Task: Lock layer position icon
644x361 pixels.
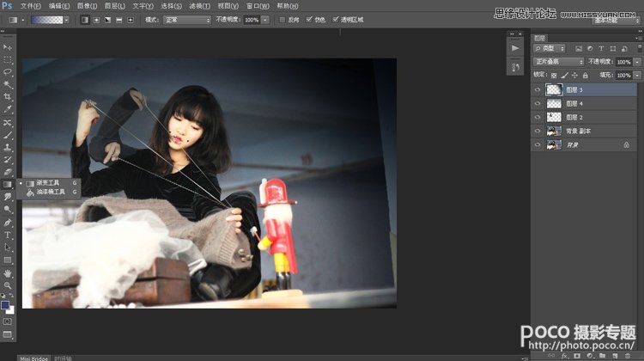Action: [x=574, y=76]
